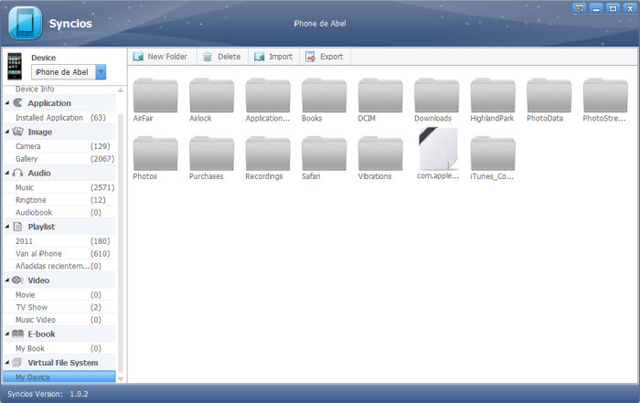Select Ringtone (12) entry
The height and width of the screenshot is (403, 640).
[60, 200]
